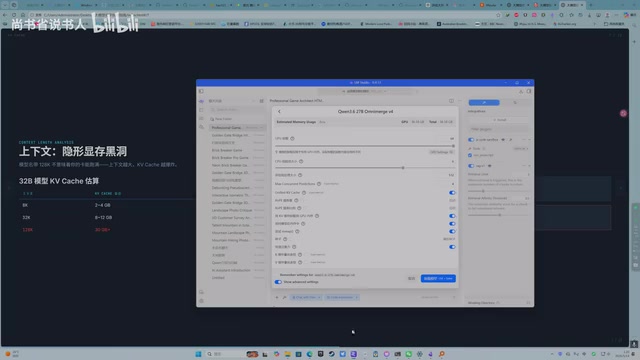640x360 pixels.
Task: Click the wrench tools icon below chat input
Action: click(x=284, y=297)
